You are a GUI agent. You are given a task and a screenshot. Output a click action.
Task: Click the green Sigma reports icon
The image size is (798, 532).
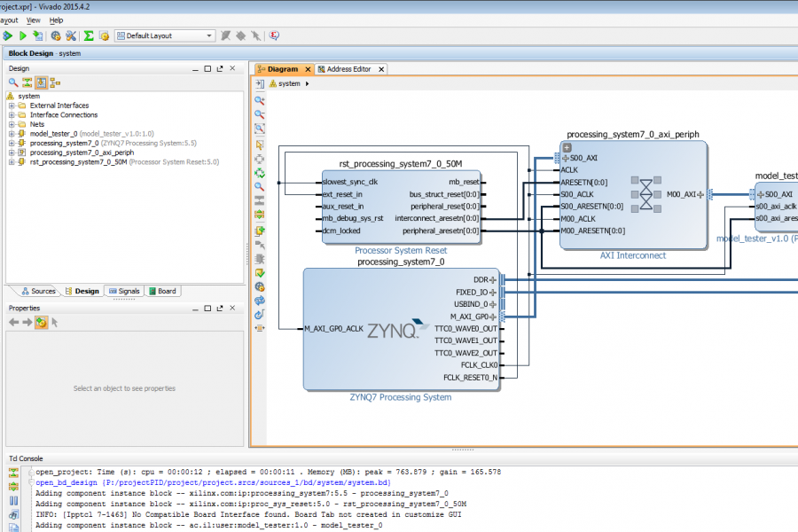(x=89, y=35)
